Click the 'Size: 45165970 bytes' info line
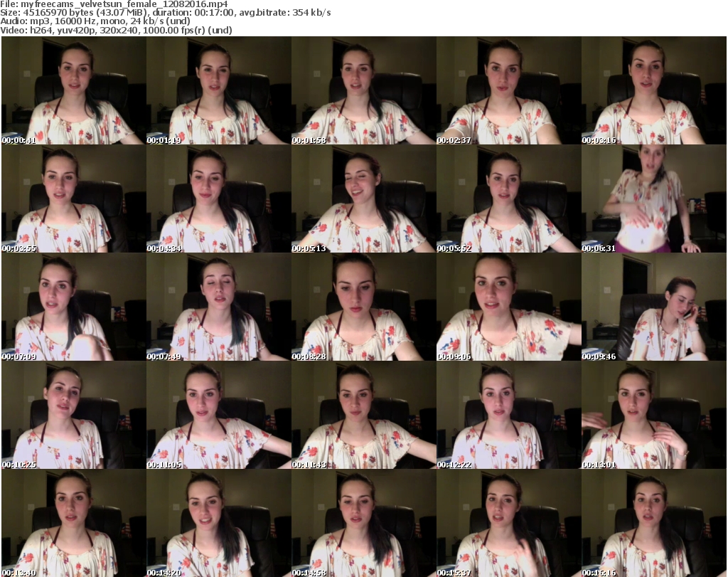Viewport: 728px width, 577px height. pyautogui.click(x=165, y=13)
